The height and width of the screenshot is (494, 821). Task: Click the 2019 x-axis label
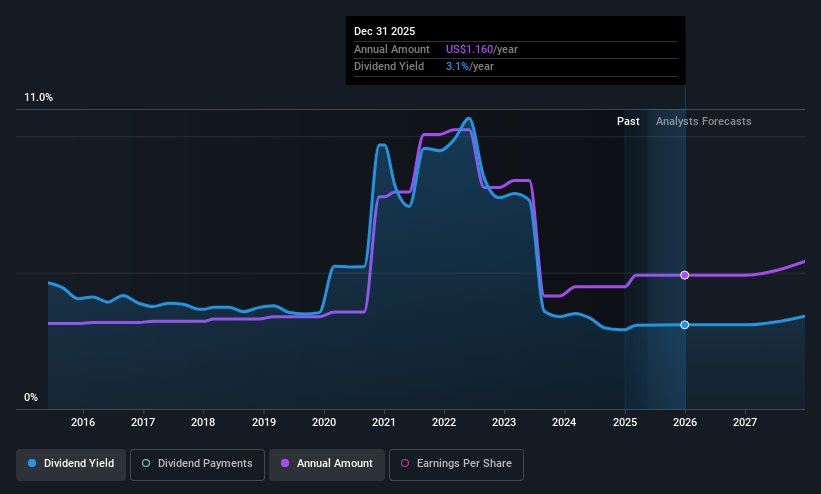coord(263,422)
